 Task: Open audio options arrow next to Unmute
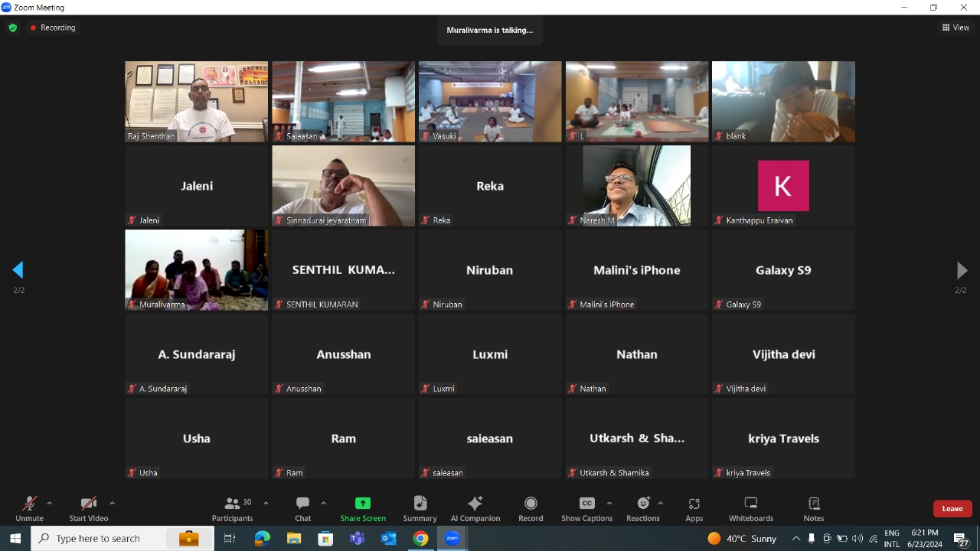click(x=50, y=503)
